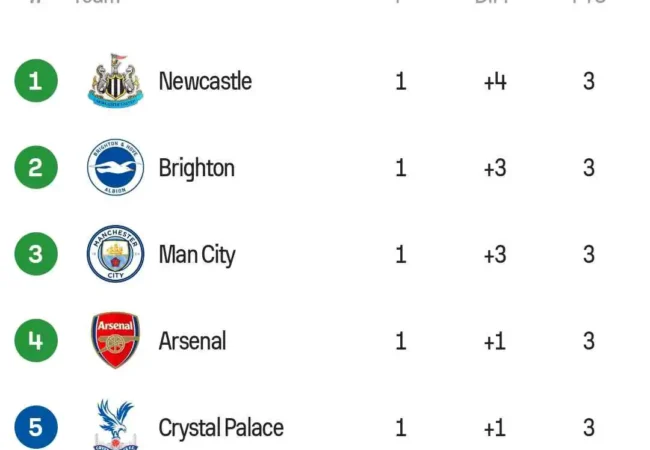650x450 pixels.
Task: Open the Newcastle team name
Action: pyautogui.click(x=205, y=81)
